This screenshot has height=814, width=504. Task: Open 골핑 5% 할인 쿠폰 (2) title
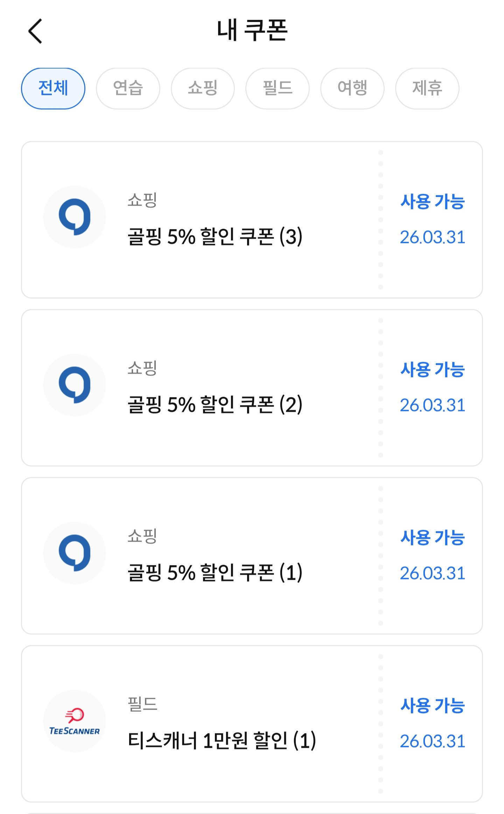pyautogui.click(x=215, y=405)
